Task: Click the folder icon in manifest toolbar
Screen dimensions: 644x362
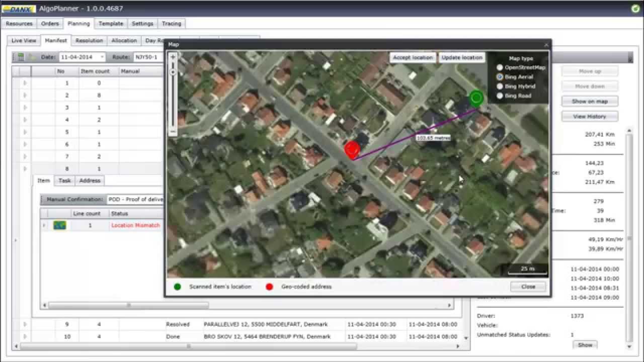Action: click(31, 57)
